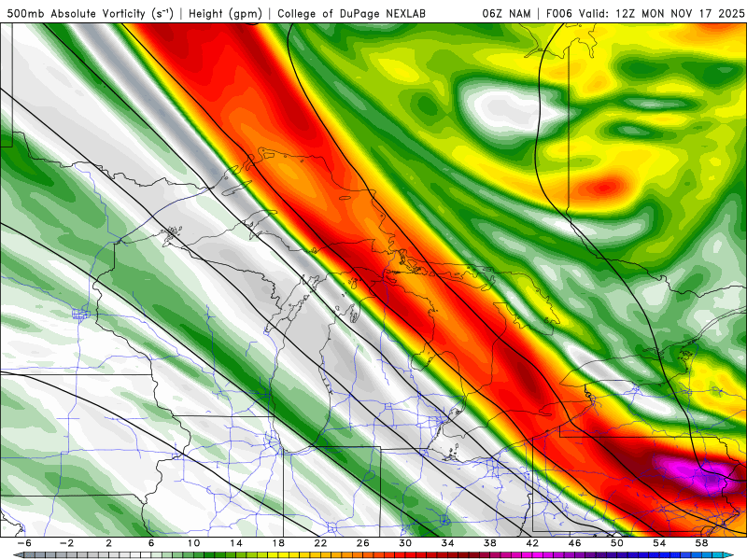This screenshot has width=747, height=560.
Task: Click the '54' color scale label
Action: point(659,543)
